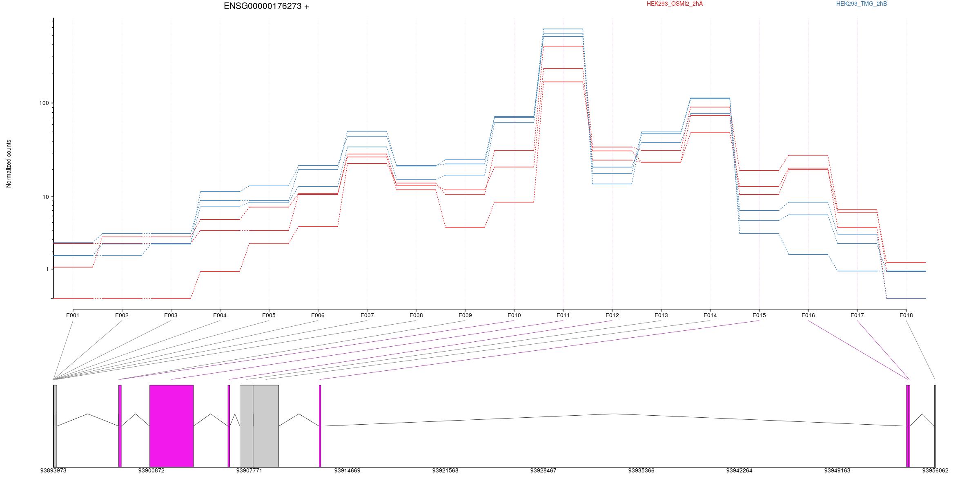Click the 1 tick on y-axis

47,269
